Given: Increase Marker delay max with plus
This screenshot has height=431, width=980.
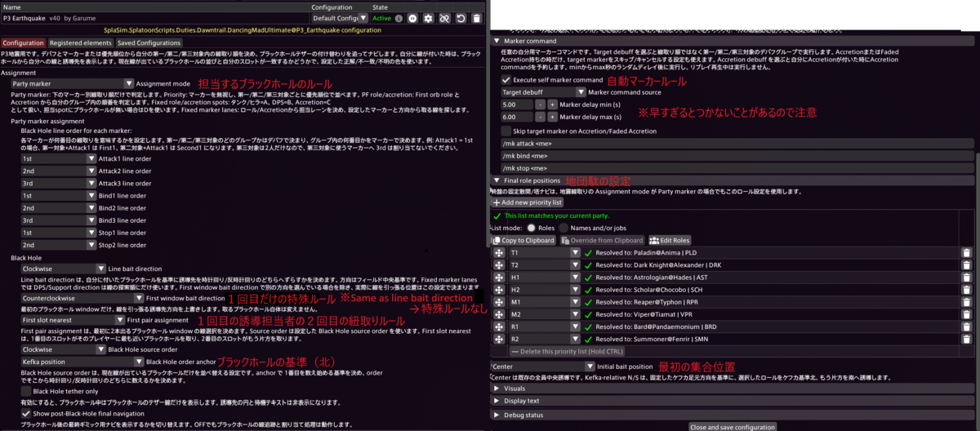Looking at the screenshot, I should click(x=552, y=117).
